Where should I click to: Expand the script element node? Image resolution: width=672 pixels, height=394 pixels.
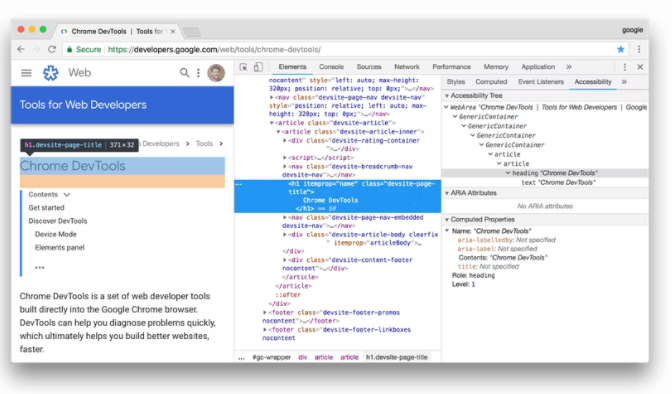click(285, 158)
